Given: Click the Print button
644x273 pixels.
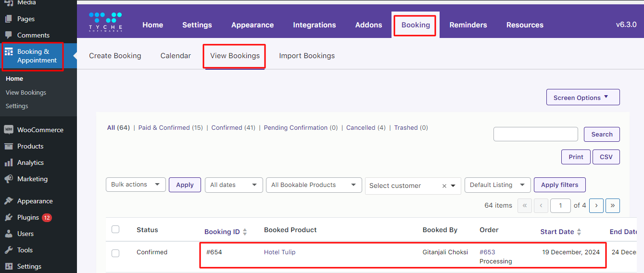Looking at the screenshot, I should 576,157.
